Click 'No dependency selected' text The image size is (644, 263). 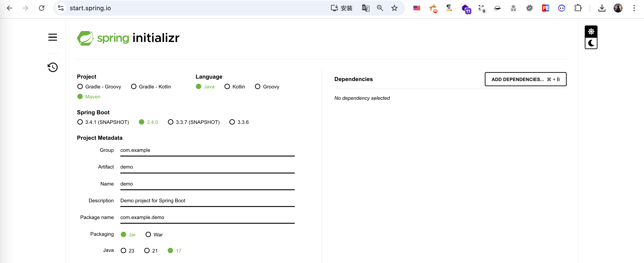coord(362,98)
